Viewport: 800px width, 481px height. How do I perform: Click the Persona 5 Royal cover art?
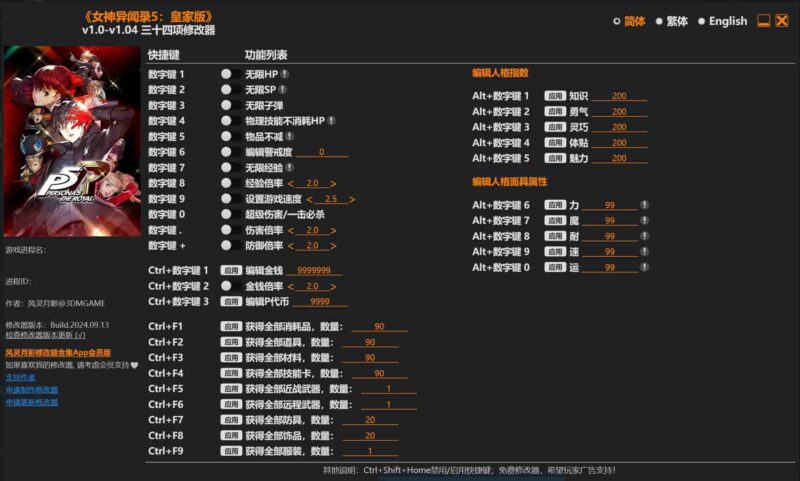click(72, 141)
